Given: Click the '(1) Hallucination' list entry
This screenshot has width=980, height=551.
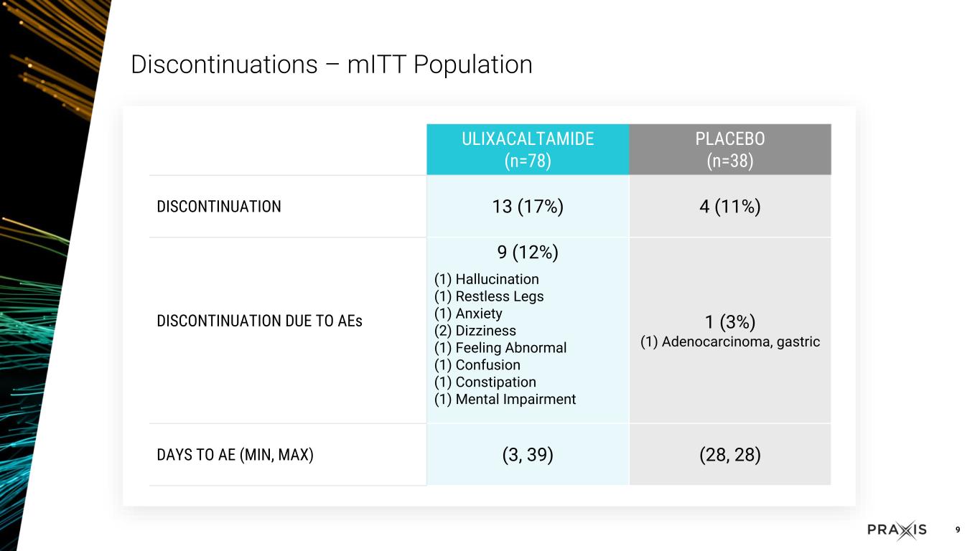Looking at the screenshot, I should (487, 279).
